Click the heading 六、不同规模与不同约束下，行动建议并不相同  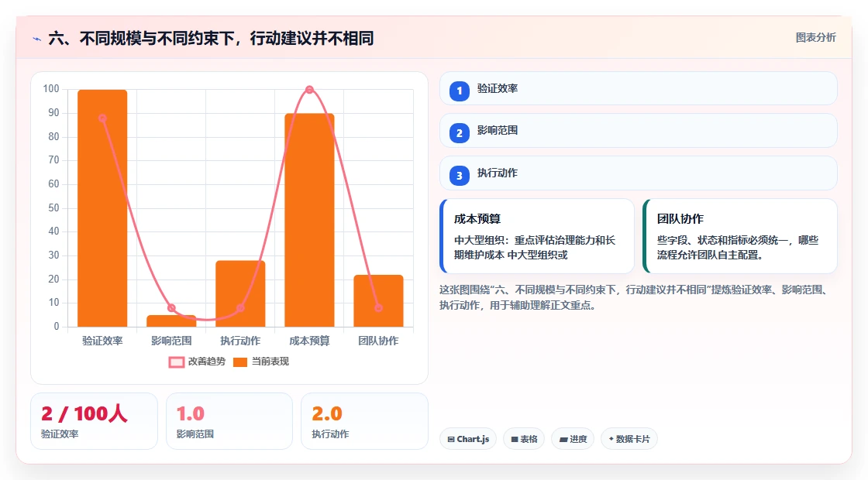[211, 39]
